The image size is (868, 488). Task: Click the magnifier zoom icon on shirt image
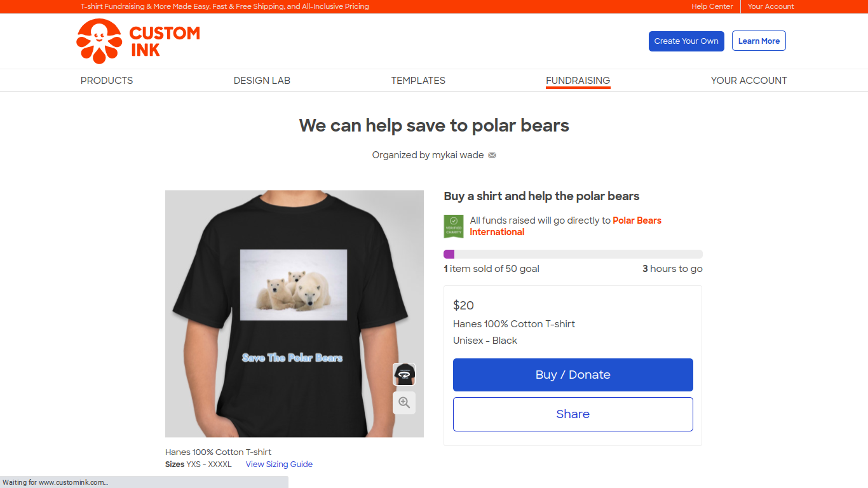click(x=404, y=402)
